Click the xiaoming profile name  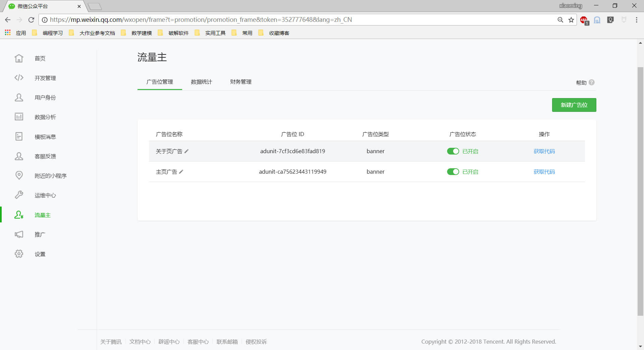pos(571,6)
